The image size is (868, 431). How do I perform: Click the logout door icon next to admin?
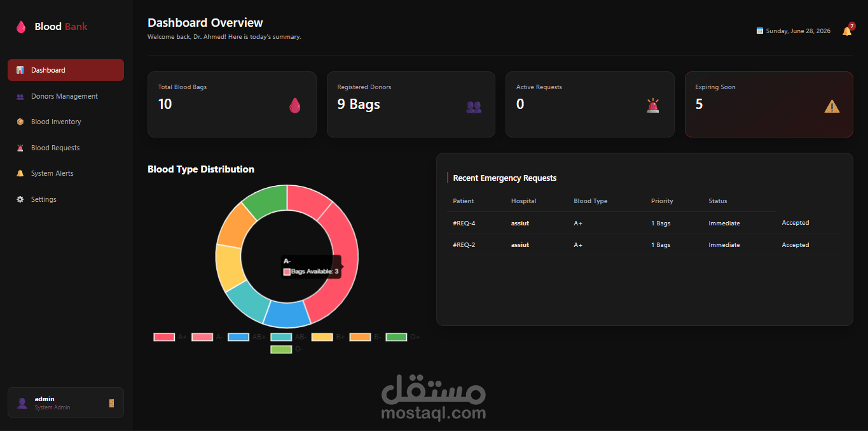click(x=112, y=403)
